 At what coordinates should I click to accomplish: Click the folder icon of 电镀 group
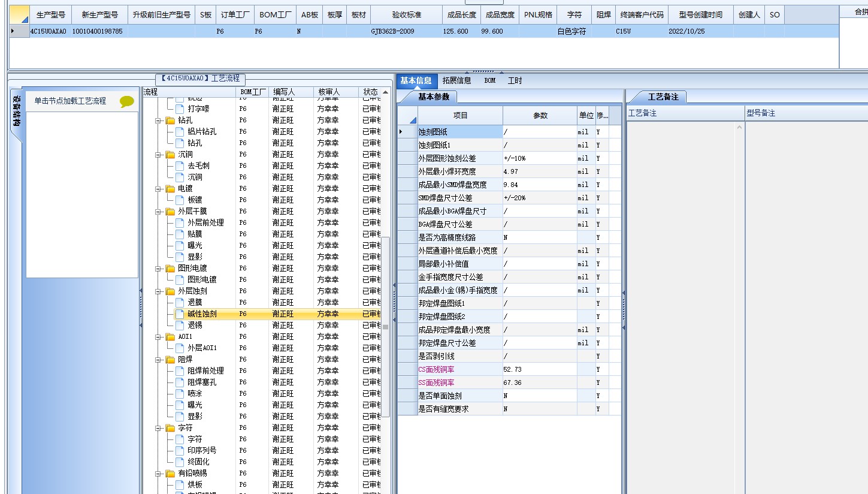coord(170,188)
